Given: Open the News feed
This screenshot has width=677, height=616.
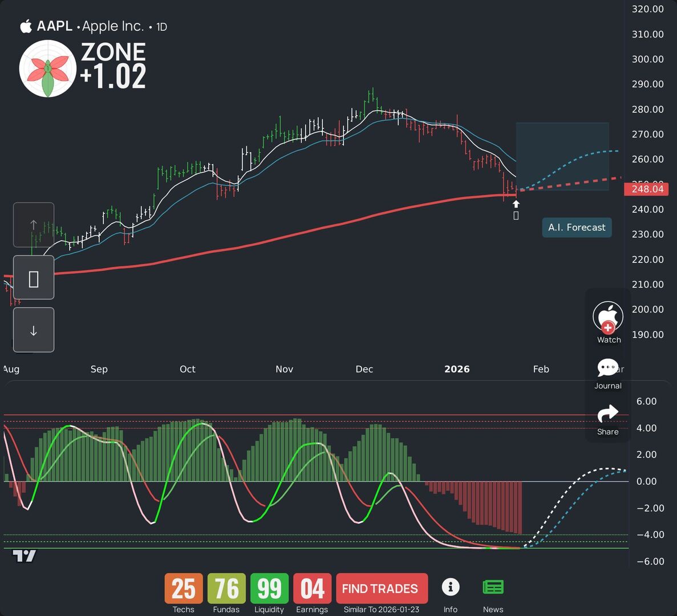Looking at the screenshot, I should tap(493, 587).
